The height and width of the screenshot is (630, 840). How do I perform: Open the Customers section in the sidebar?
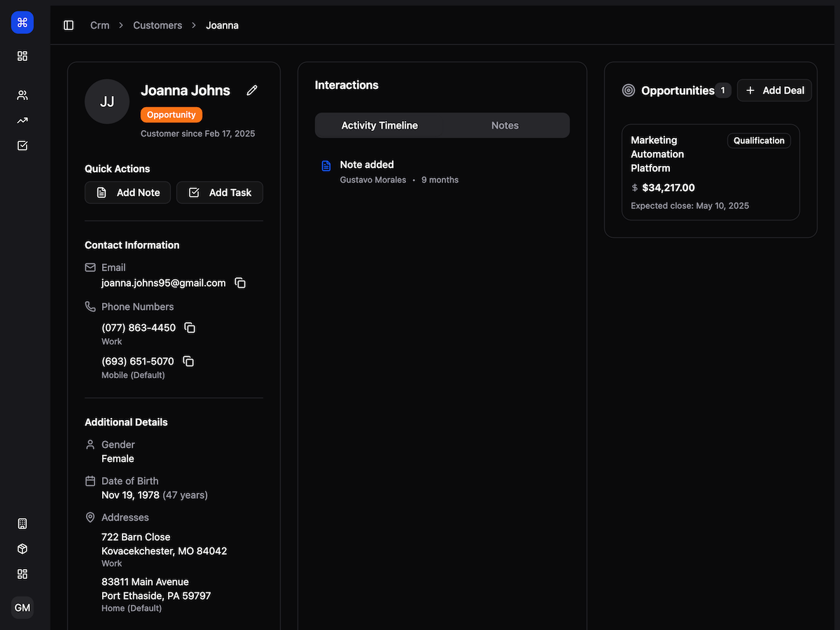(22, 94)
